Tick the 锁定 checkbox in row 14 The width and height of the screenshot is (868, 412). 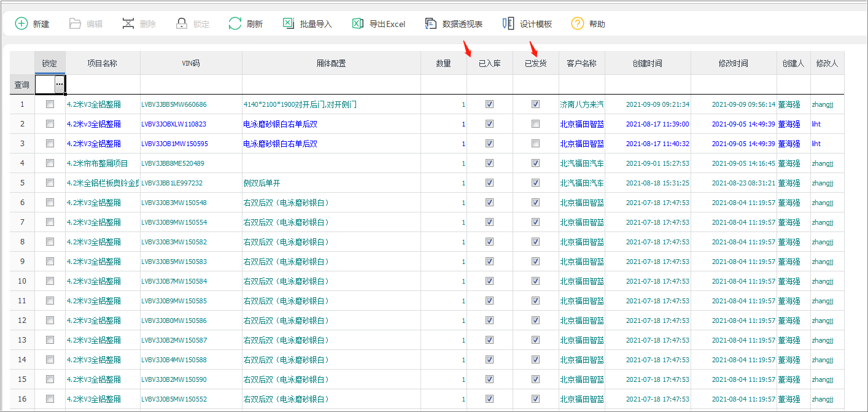pos(50,360)
